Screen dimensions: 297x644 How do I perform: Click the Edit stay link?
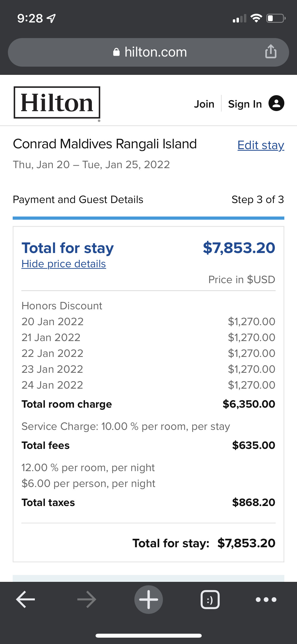point(261,145)
